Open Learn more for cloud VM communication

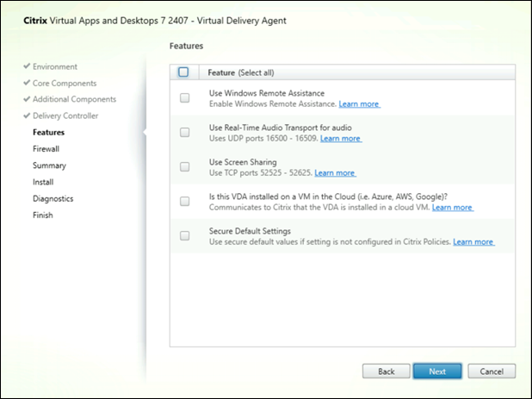click(x=452, y=208)
